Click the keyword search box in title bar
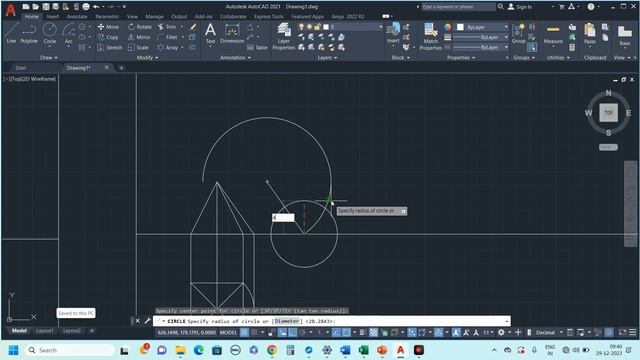 pyautogui.click(x=458, y=7)
